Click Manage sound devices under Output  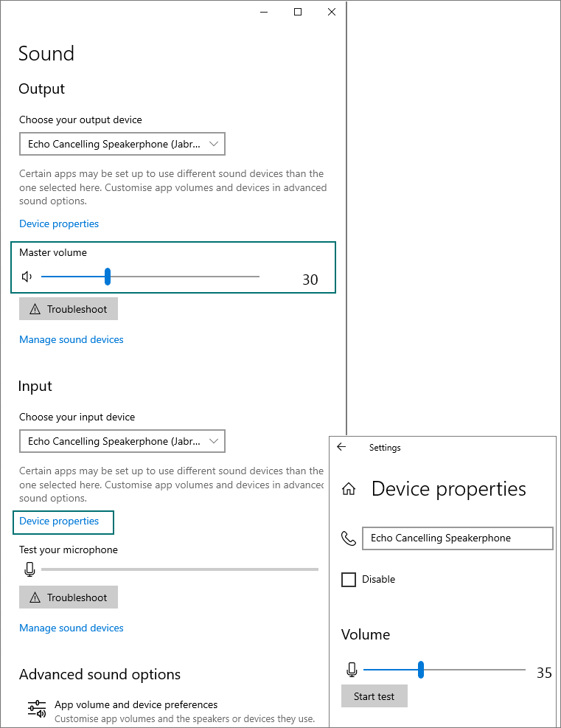click(x=72, y=339)
